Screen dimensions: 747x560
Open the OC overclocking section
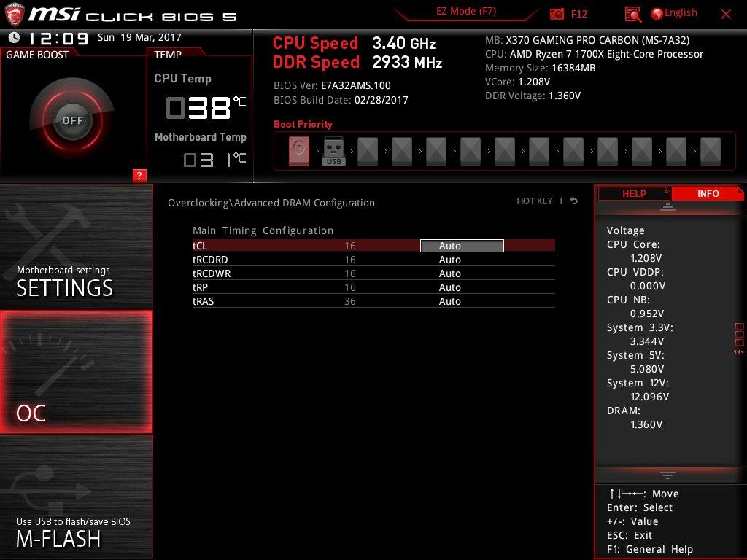click(x=76, y=372)
